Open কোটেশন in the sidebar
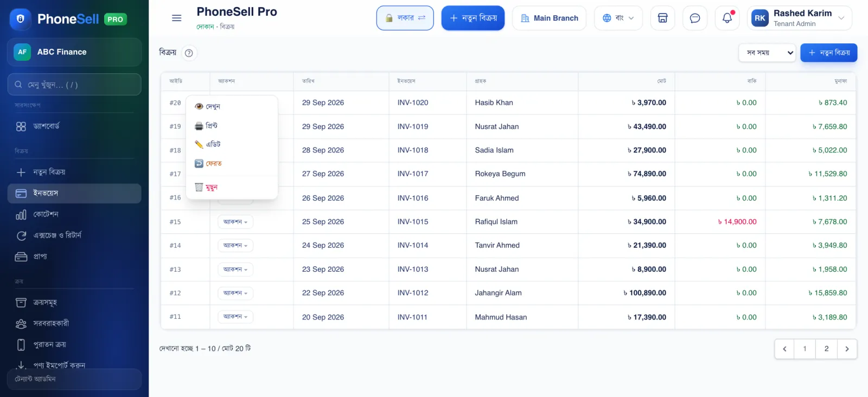 coord(74,214)
